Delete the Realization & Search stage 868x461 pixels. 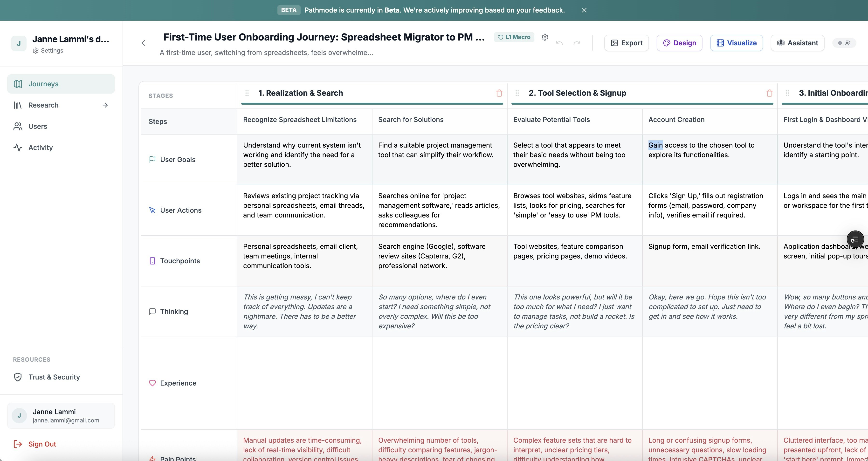(499, 93)
